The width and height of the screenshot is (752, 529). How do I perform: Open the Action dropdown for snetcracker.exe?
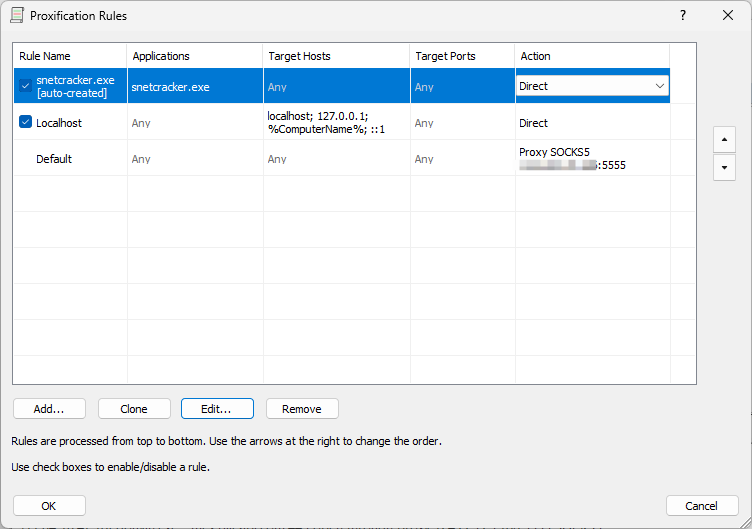659,86
